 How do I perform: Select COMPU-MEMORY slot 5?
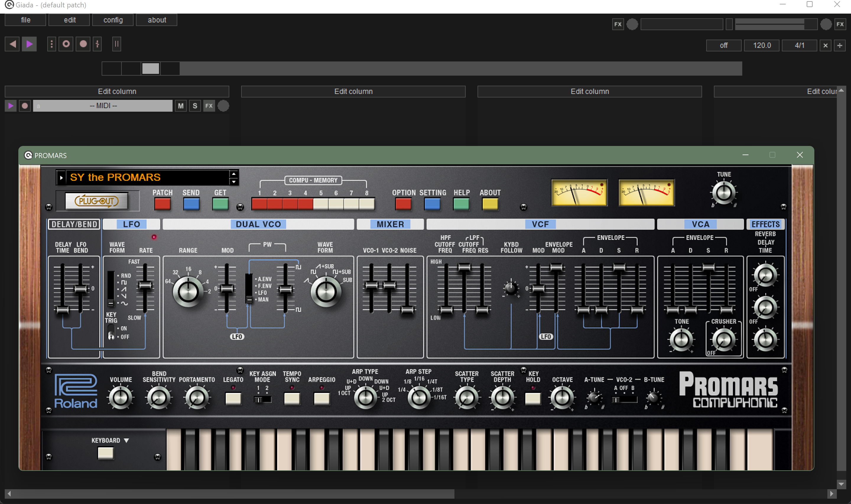[x=320, y=204]
